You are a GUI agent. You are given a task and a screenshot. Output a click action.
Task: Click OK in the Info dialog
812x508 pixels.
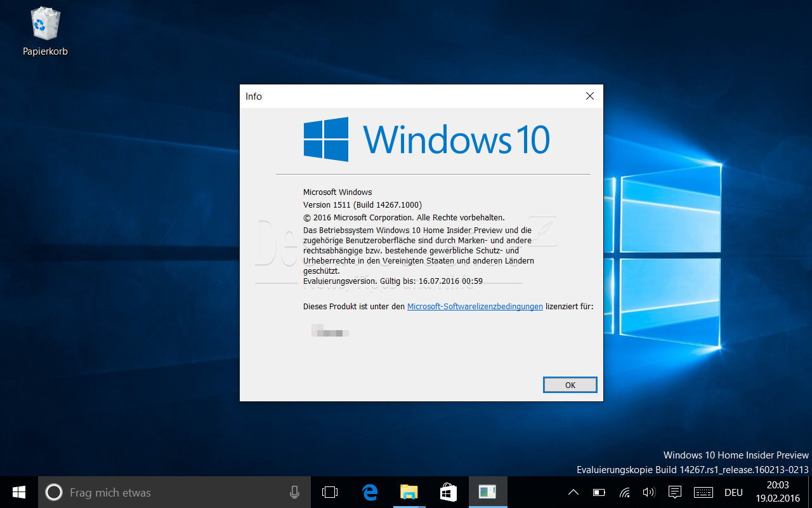pos(570,385)
